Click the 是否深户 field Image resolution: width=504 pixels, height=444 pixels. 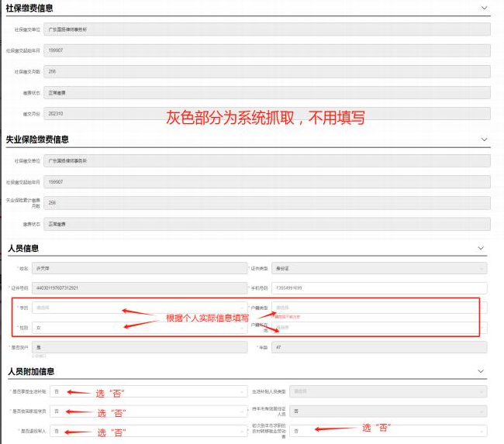coord(140,347)
